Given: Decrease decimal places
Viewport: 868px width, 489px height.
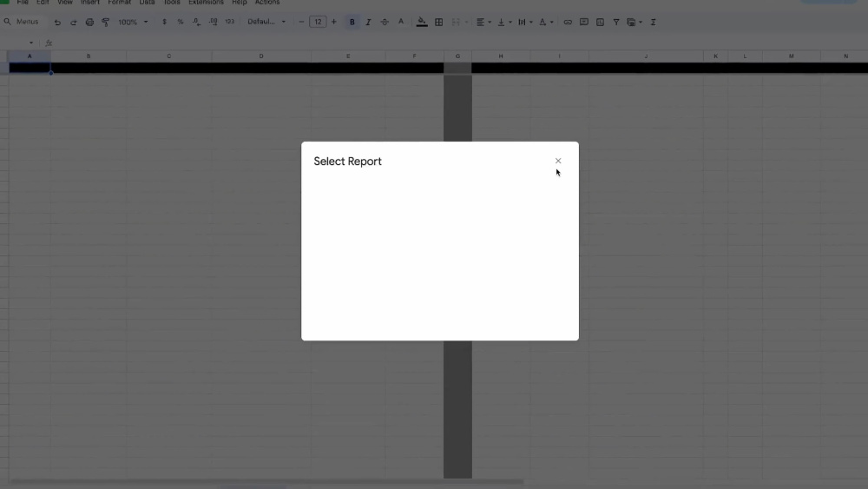Looking at the screenshot, I should (196, 23).
